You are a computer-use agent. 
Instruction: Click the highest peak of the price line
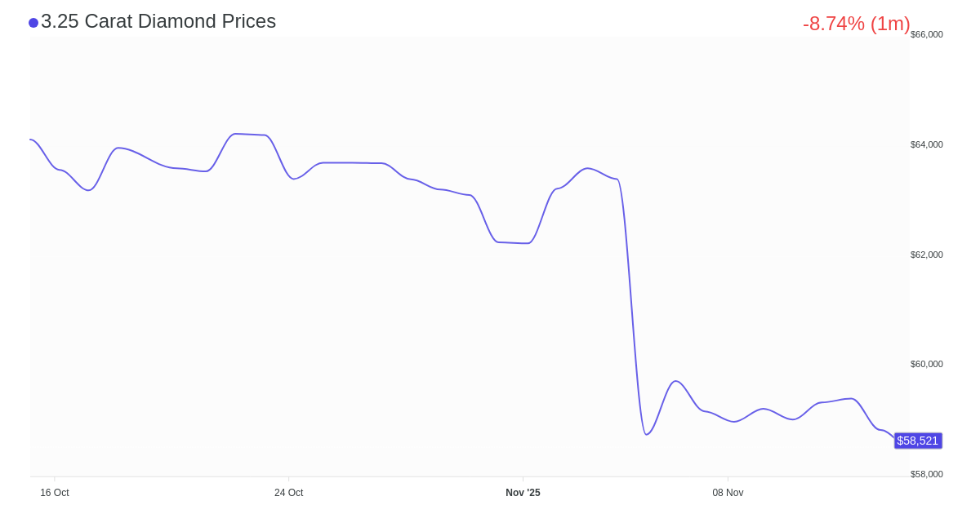235,134
